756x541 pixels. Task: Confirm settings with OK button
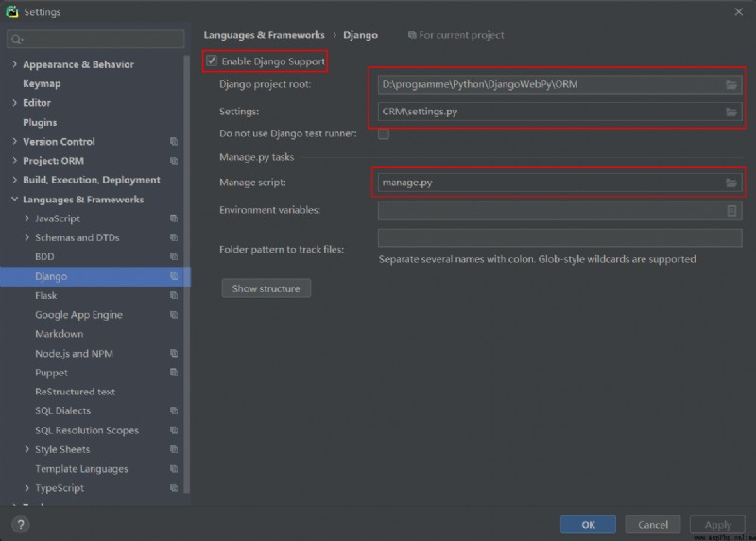click(x=588, y=525)
